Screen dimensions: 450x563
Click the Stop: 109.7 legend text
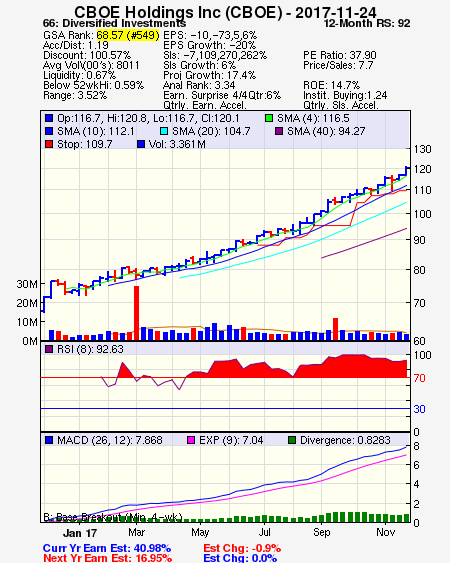point(85,144)
